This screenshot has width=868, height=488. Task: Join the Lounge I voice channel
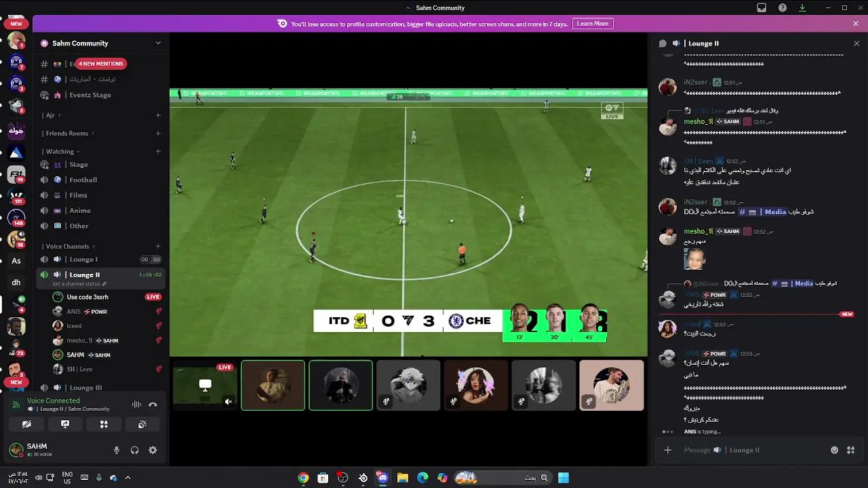100,260
